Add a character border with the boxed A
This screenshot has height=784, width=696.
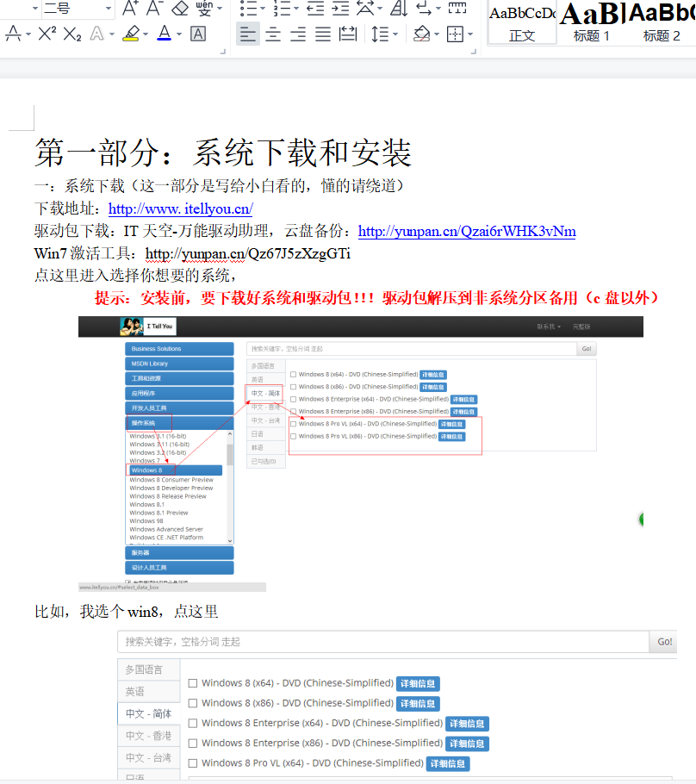coord(198,34)
